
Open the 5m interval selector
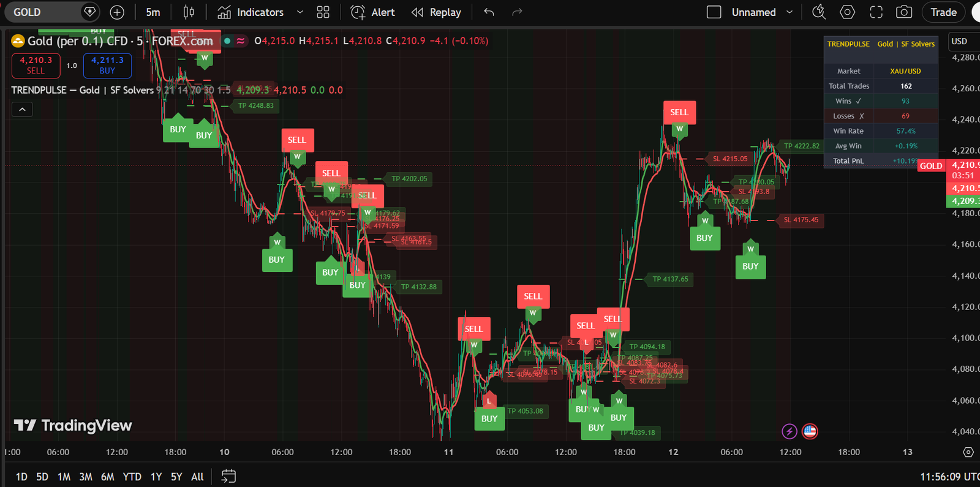(153, 12)
